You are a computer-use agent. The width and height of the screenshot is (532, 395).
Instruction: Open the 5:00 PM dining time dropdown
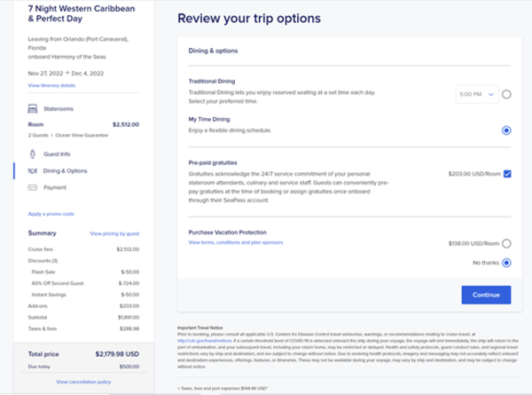pos(477,93)
